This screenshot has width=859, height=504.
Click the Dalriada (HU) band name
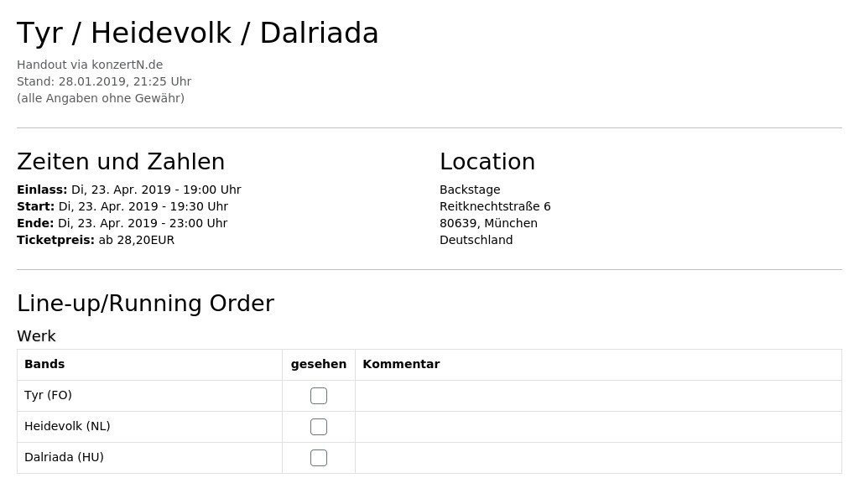click(64, 457)
